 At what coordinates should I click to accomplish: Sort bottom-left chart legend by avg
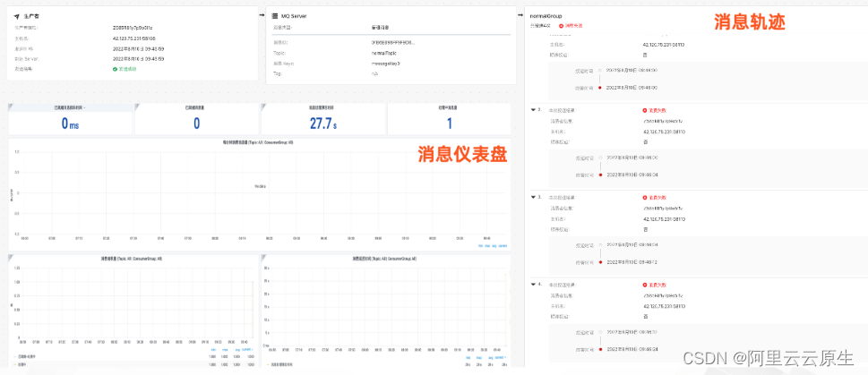236,350
